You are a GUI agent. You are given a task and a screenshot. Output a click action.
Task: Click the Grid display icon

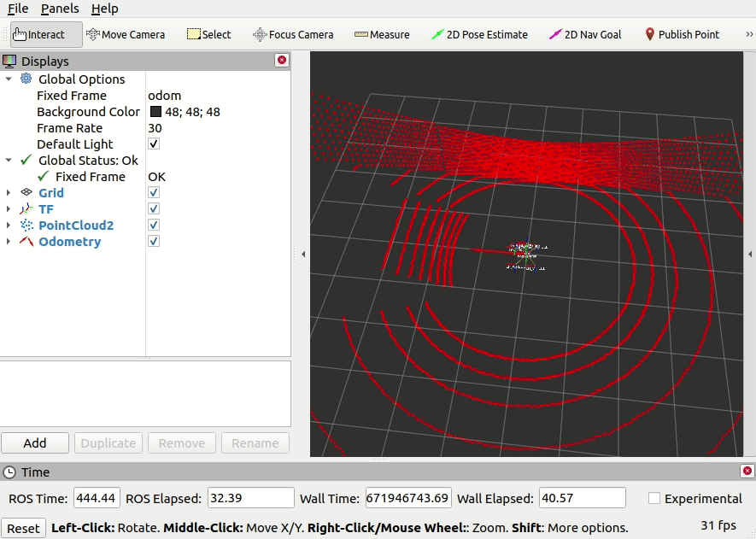(x=26, y=192)
